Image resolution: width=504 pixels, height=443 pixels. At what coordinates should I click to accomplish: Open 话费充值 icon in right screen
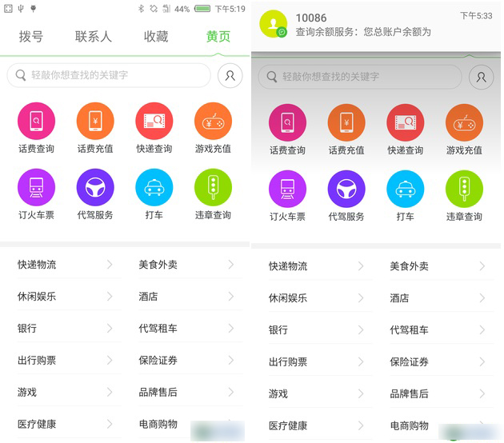[x=346, y=122]
